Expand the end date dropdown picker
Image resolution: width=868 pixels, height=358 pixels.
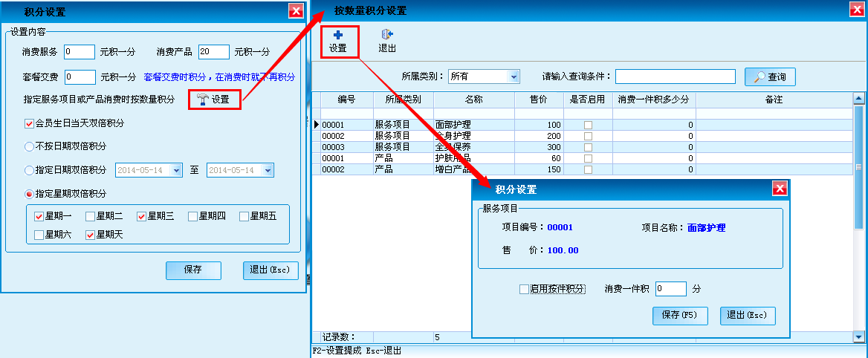pyautogui.click(x=268, y=170)
